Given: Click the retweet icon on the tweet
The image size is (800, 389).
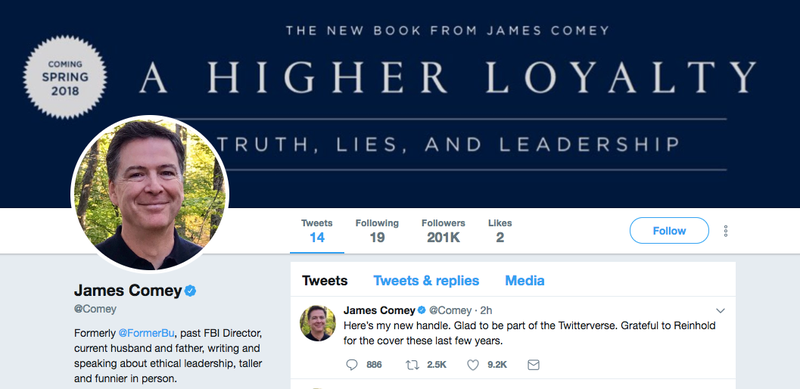Looking at the screenshot, I should pyautogui.click(x=412, y=364).
